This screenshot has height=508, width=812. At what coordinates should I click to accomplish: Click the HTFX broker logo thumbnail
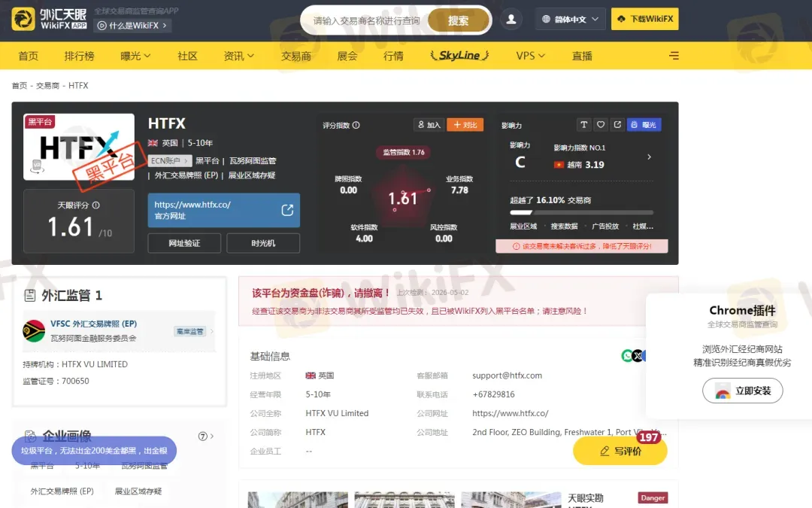point(79,148)
